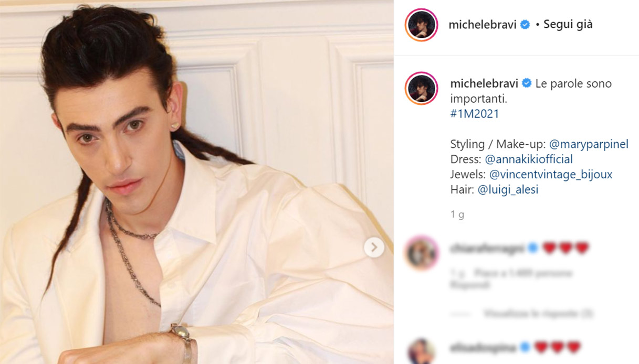Open the #1M2021 hashtag

click(x=475, y=114)
